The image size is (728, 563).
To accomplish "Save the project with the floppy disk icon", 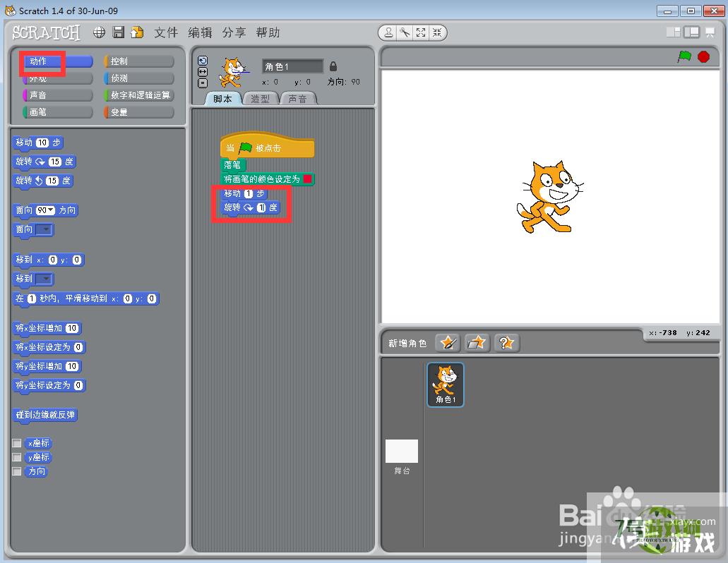I will pyautogui.click(x=119, y=32).
